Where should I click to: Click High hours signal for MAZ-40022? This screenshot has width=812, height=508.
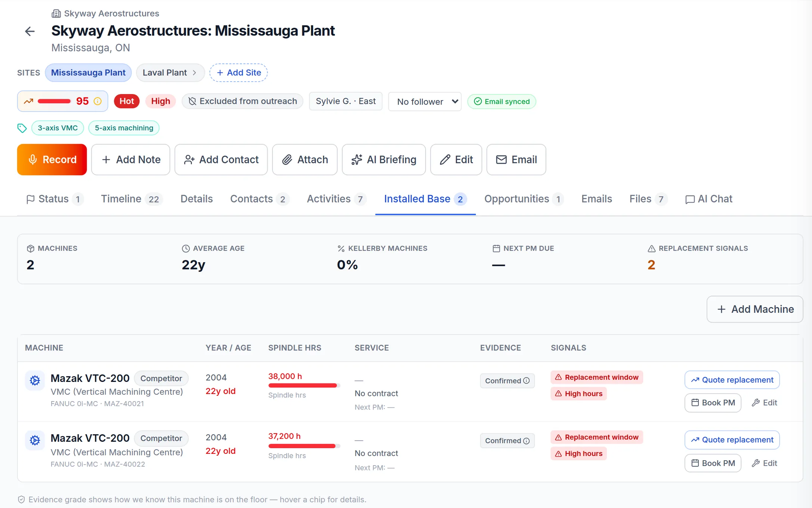(x=579, y=454)
